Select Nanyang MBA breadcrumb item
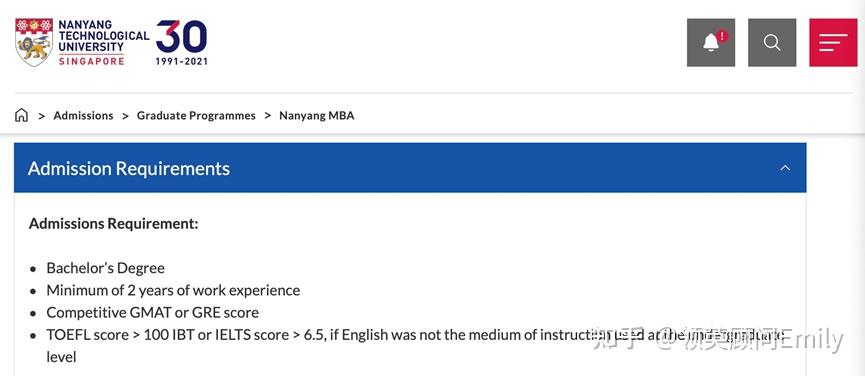This screenshot has width=865, height=376. (317, 116)
